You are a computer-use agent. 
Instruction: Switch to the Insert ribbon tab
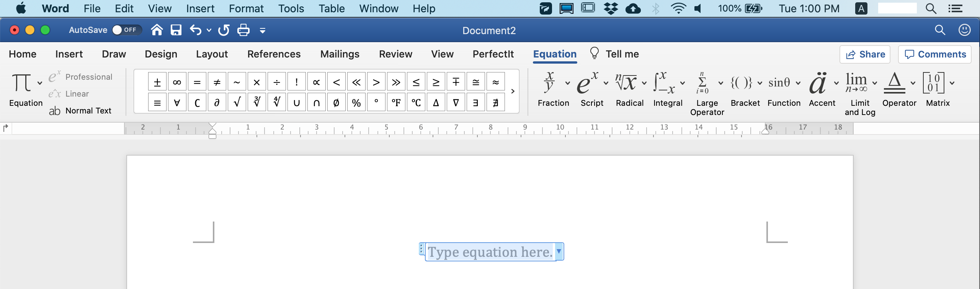click(x=69, y=54)
